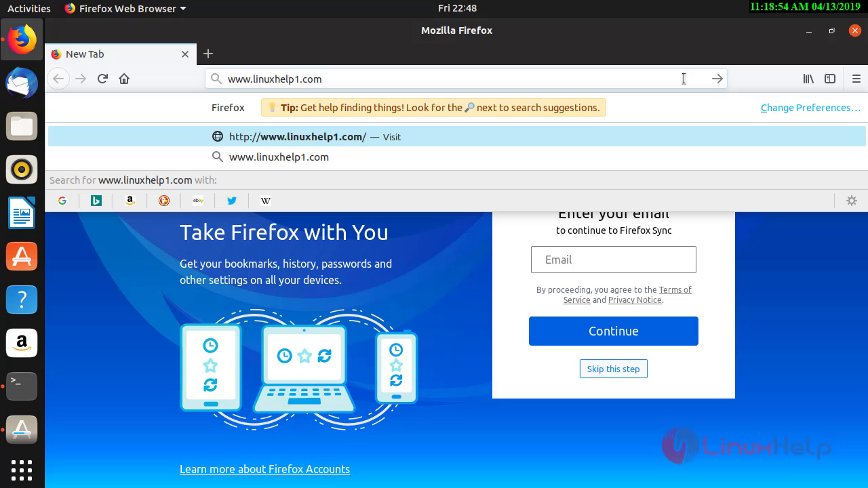Viewport: 868px width, 488px height.
Task: Open the clock Fri 22:48 menu
Action: click(457, 8)
